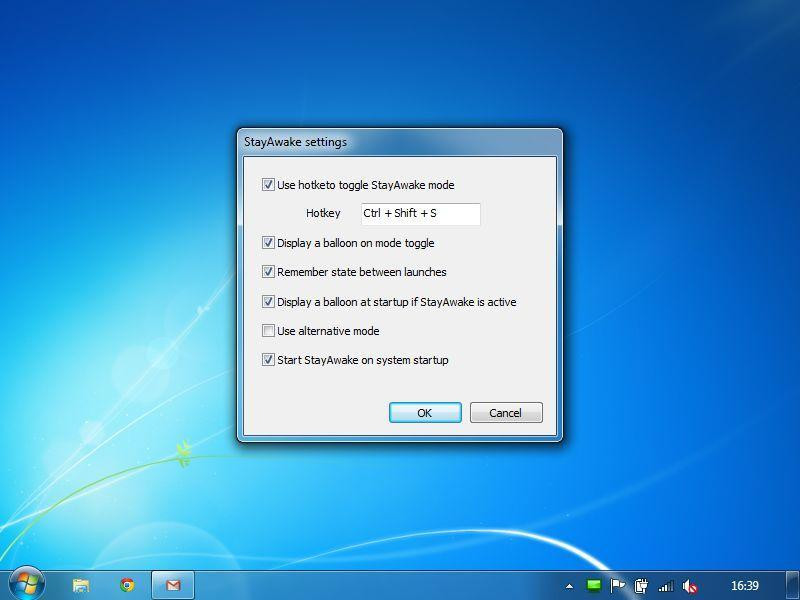This screenshot has height=600, width=800.
Task: Click the Hotkey field showing Ctrl+Shift+S
Action: (420, 214)
